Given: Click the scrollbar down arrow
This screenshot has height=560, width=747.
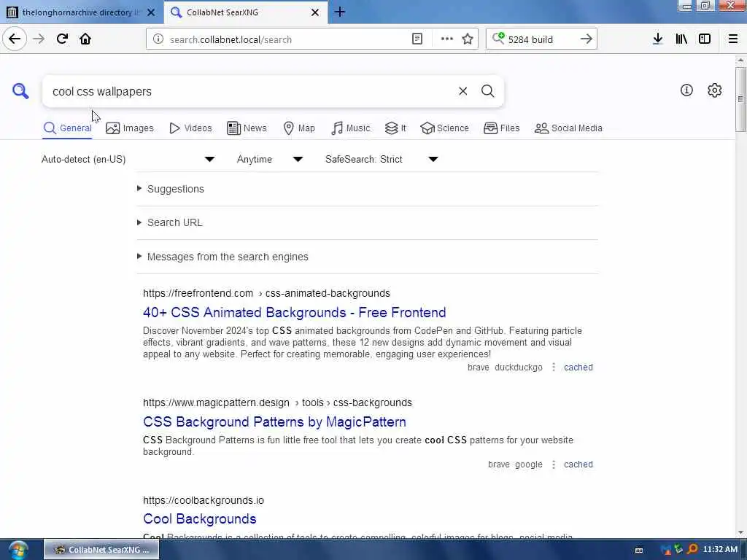Looking at the screenshot, I should (740, 532).
